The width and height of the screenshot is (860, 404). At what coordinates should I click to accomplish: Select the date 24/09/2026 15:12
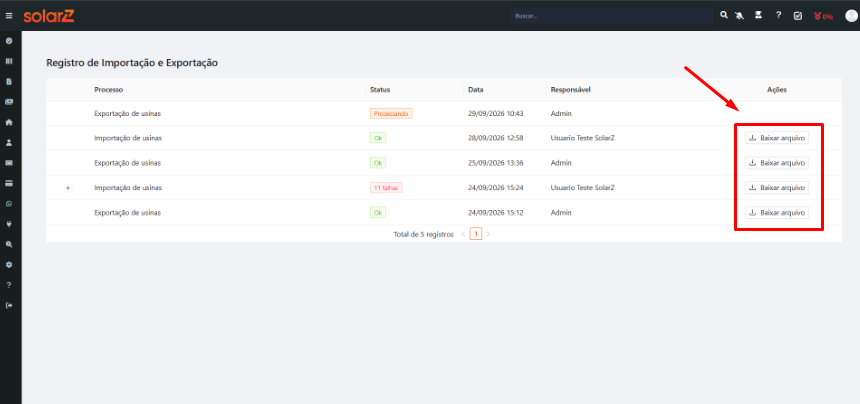point(496,212)
